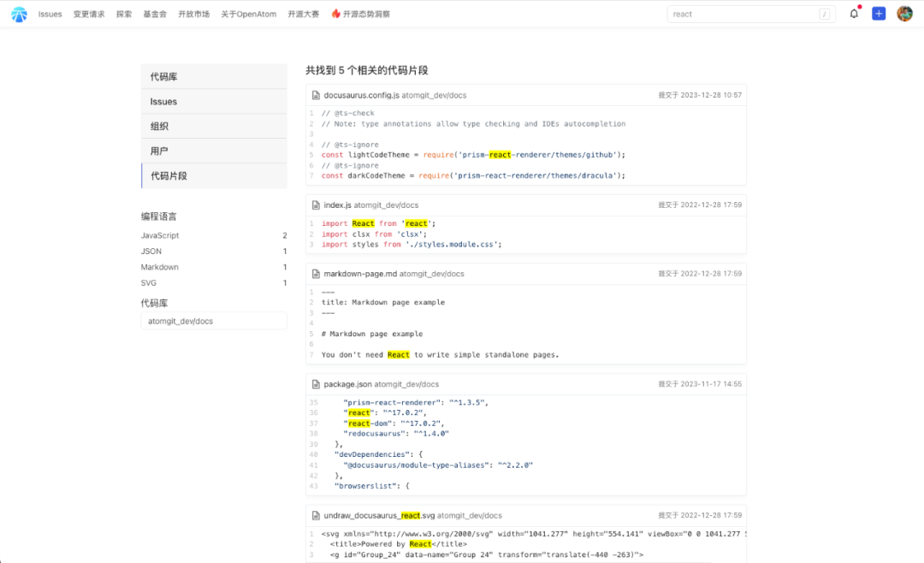Open atomgit_dev/docs repo beside package.json
The image size is (924, 563).
tap(406, 384)
